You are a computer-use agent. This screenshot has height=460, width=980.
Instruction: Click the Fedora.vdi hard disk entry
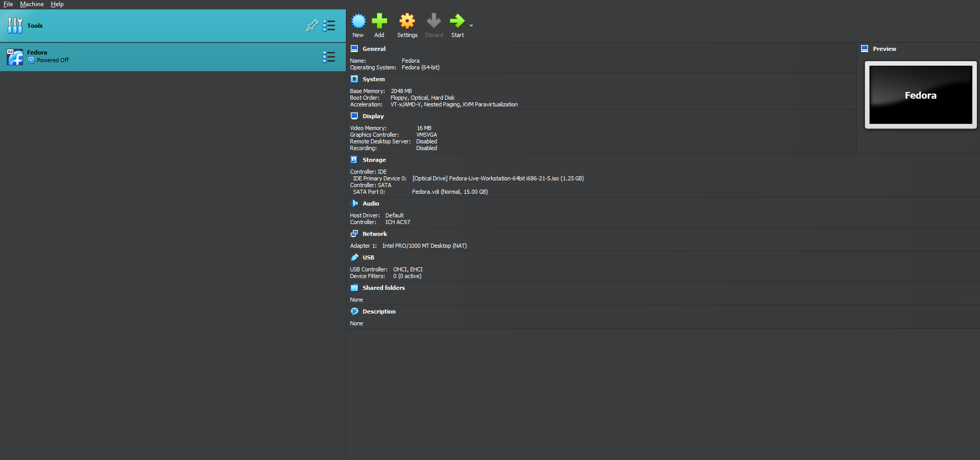(450, 192)
